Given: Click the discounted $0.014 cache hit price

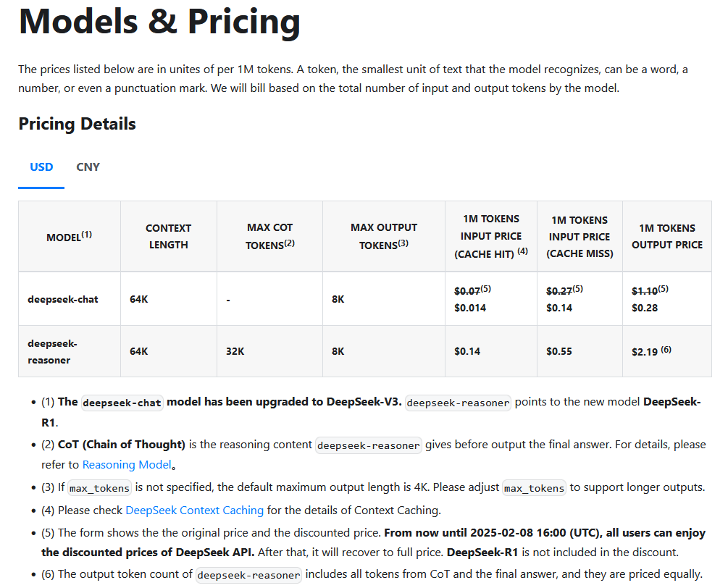Looking at the screenshot, I should tap(470, 308).
